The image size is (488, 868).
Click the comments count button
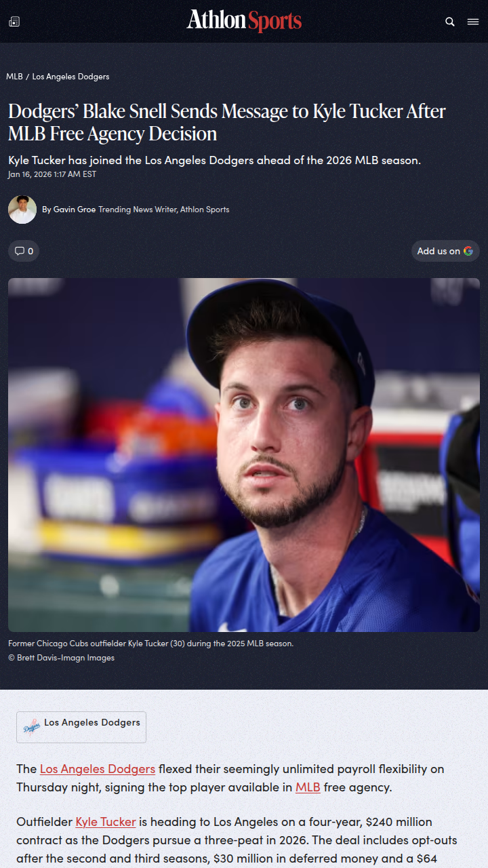[24, 251]
